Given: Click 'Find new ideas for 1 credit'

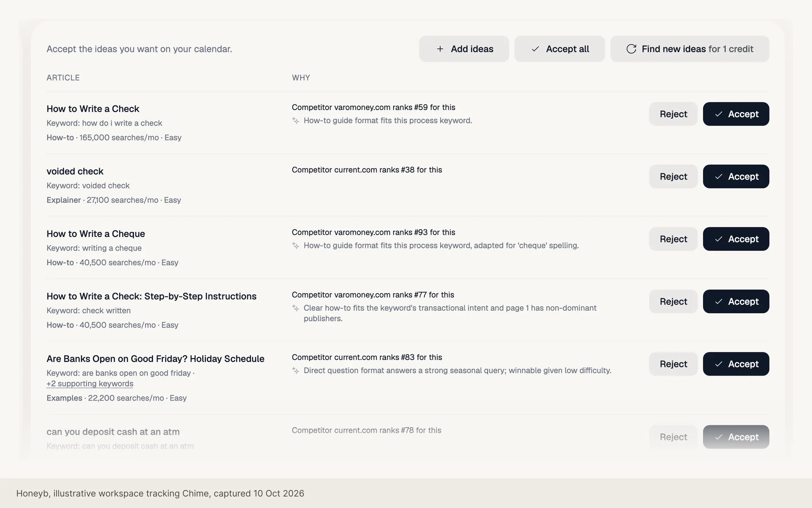Looking at the screenshot, I should click(x=690, y=49).
